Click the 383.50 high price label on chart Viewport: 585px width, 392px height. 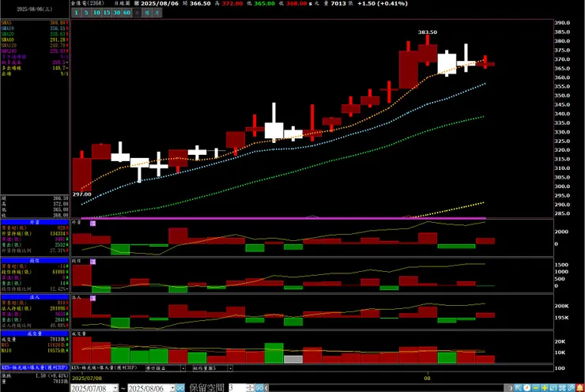click(x=427, y=32)
